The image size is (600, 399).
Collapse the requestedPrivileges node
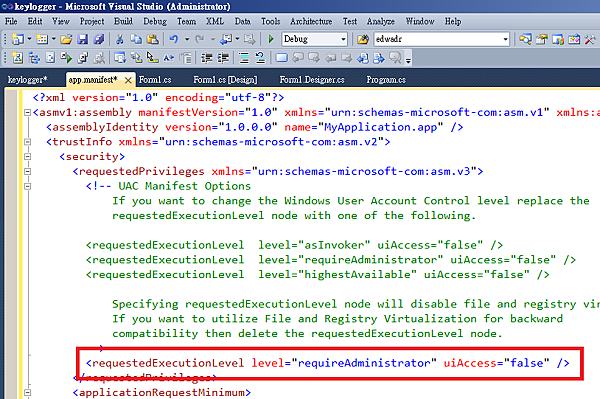coord(27,171)
